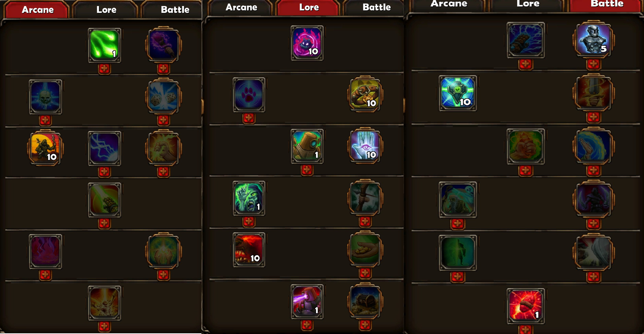Add point to blue skull skill
Image resolution: width=644 pixels, height=334 pixels.
click(45, 120)
